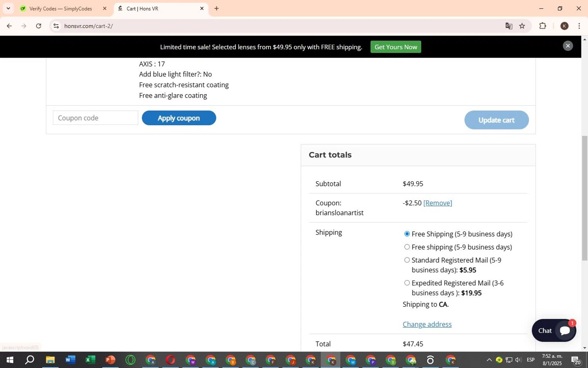Click the AXIS : 17 line

click(152, 64)
